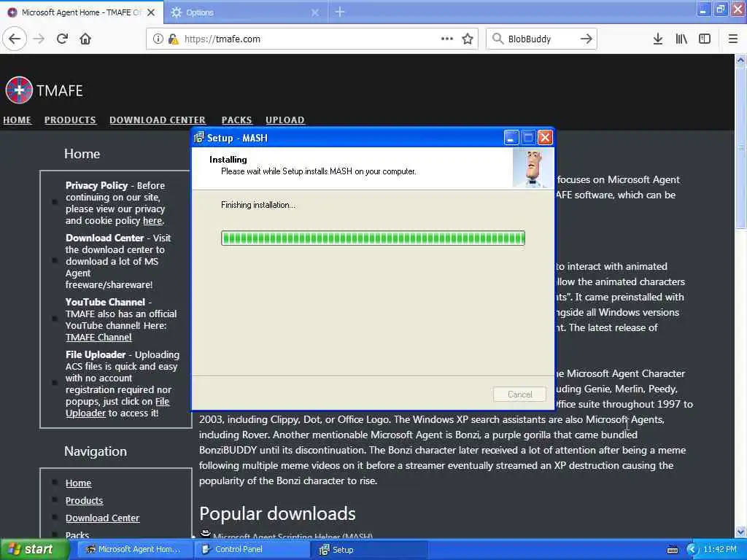This screenshot has height=560, width=747.
Task: Reload the tmafe.com page
Action: coord(63,39)
